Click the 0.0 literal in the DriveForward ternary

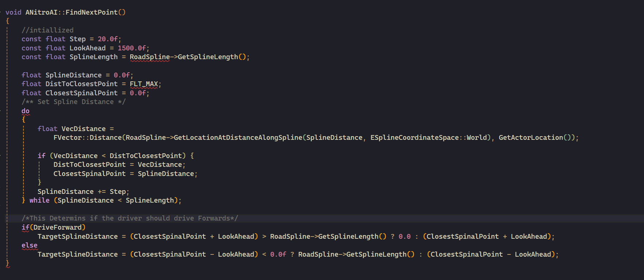(x=404, y=237)
